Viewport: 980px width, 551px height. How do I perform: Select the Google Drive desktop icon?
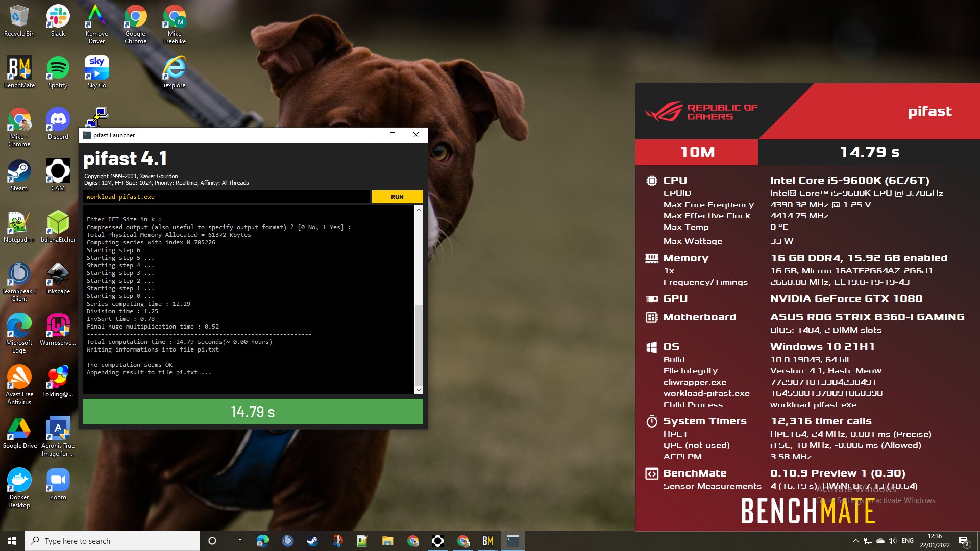(19, 433)
